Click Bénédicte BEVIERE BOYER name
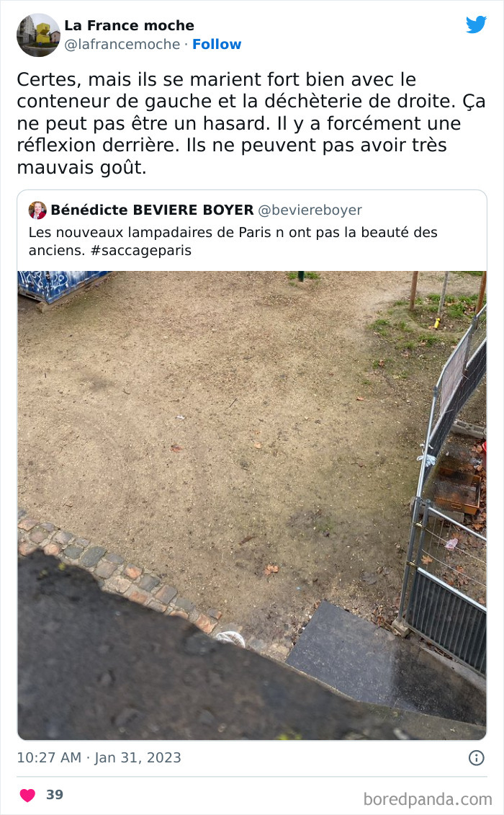The width and height of the screenshot is (504, 815). pyautogui.click(x=152, y=210)
